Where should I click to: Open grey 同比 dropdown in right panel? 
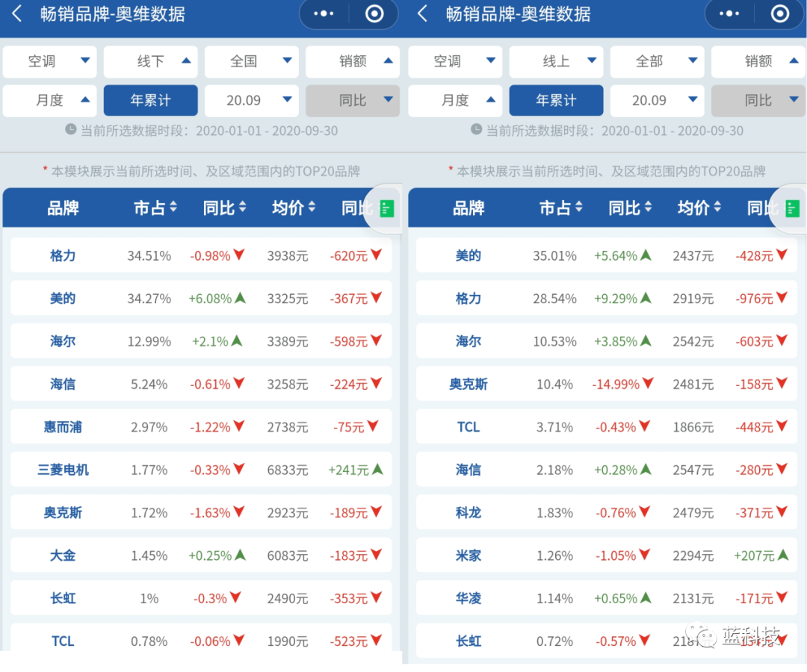[758, 100]
